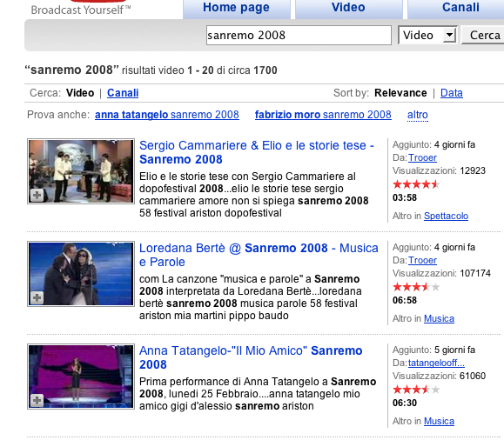
Task: Add Loredana Bertè video to quicklist plus icon
Action: [37, 298]
